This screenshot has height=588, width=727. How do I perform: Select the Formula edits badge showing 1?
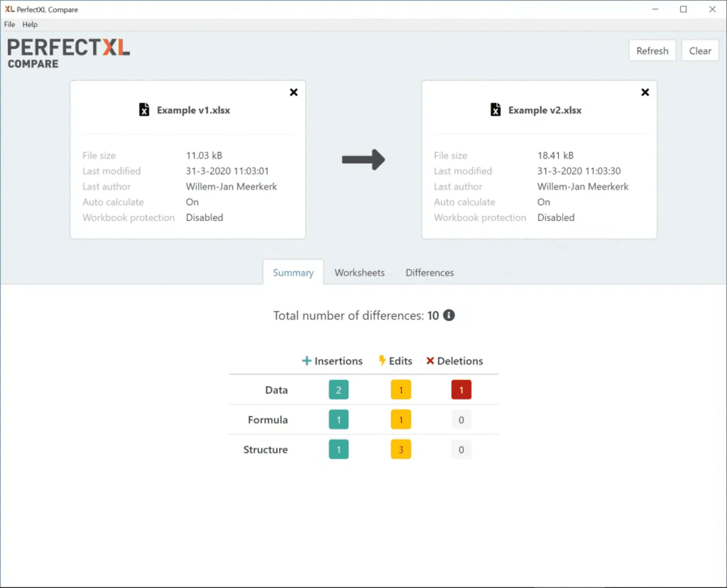tap(401, 420)
